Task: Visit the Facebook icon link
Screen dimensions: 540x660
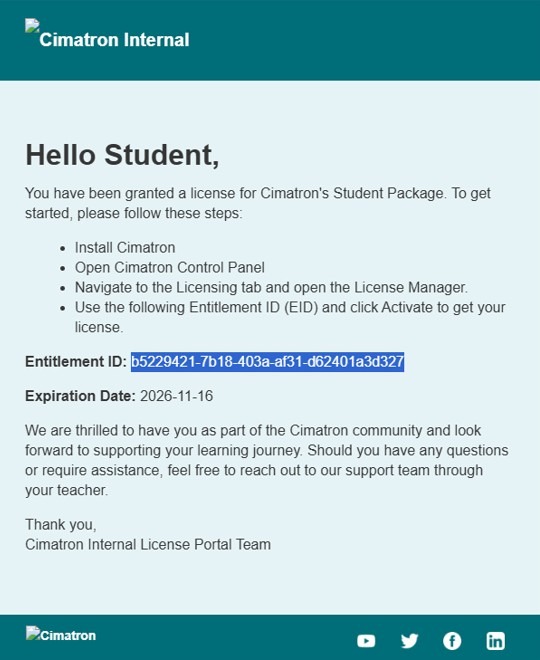Action: 452,641
